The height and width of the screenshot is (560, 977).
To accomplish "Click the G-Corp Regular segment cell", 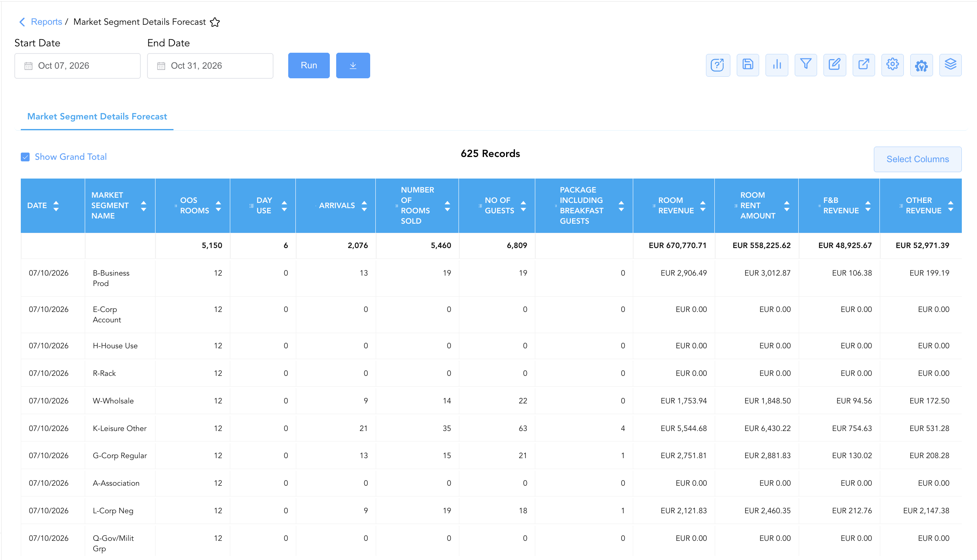I will 120,456.
